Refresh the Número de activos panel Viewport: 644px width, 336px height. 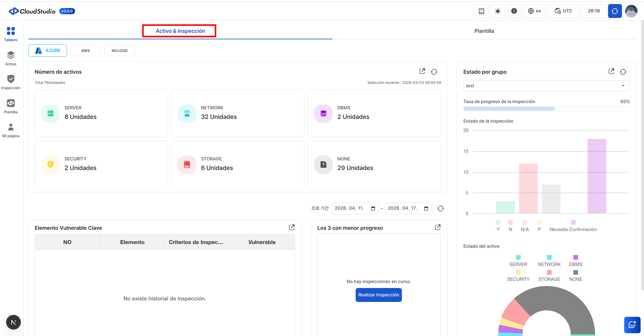[434, 72]
